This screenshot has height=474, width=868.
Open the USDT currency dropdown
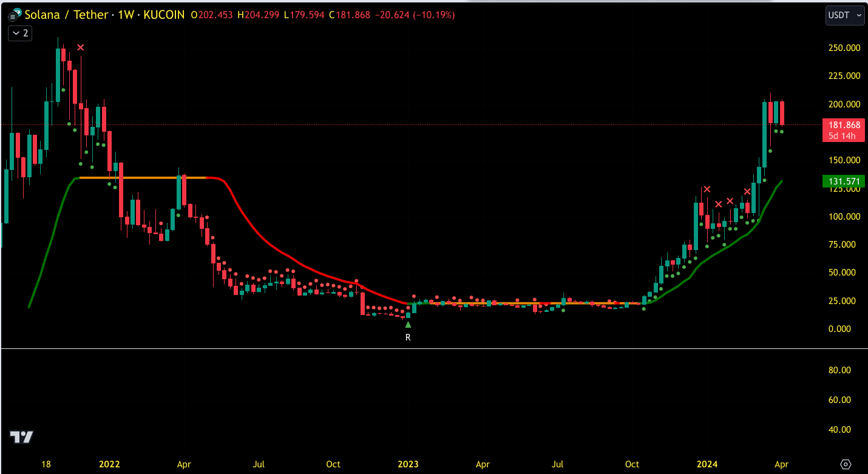pyautogui.click(x=845, y=15)
